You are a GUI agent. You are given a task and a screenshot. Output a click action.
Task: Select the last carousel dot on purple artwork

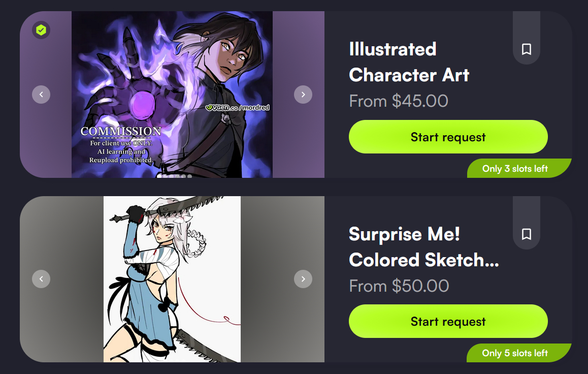pos(189,176)
